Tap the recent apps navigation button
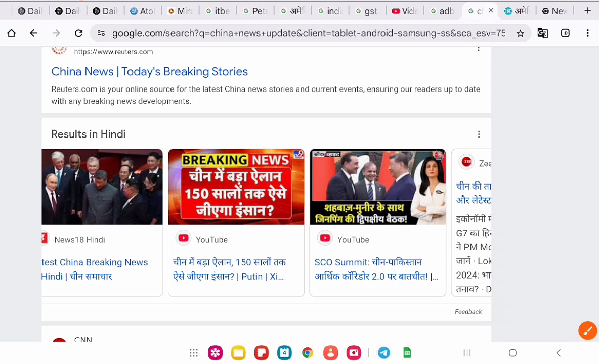 pos(467,353)
